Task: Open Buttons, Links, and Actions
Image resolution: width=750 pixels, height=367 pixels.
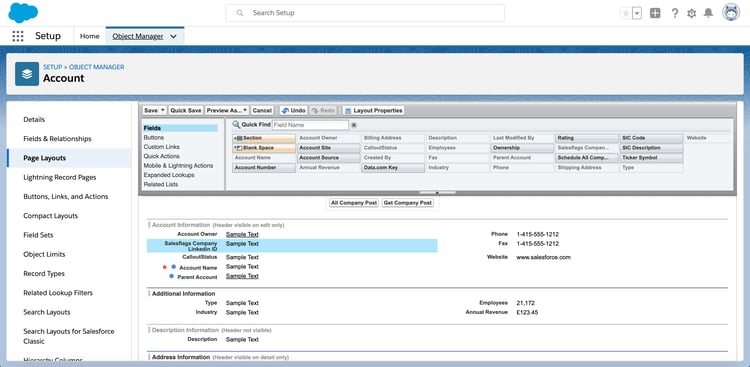Action: pos(66,197)
